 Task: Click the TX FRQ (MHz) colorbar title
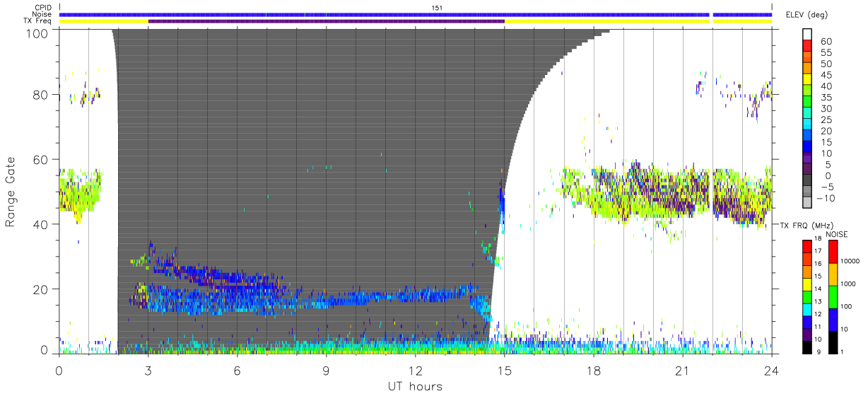coord(806,226)
